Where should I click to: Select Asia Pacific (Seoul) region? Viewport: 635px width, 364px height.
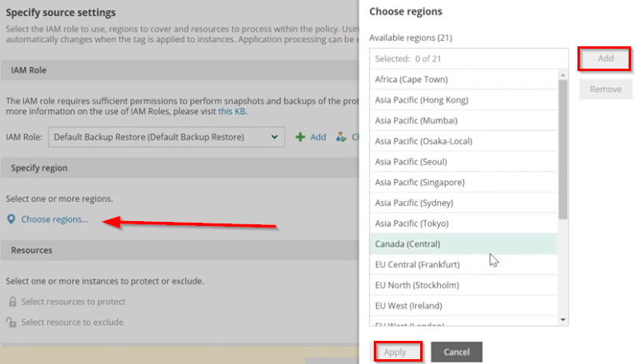tap(463, 162)
